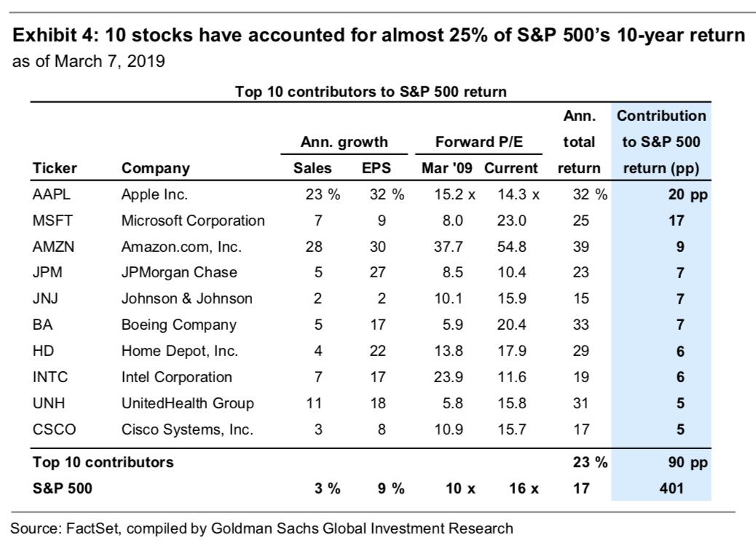Click the Johnson & Johnson company name
This screenshot has height=543, width=756.
[187, 298]
